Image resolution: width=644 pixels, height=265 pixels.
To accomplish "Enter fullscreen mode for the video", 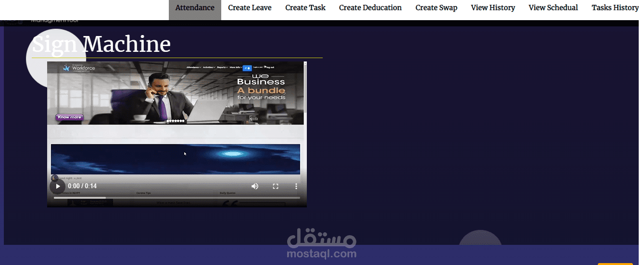I will click(276, 186).
